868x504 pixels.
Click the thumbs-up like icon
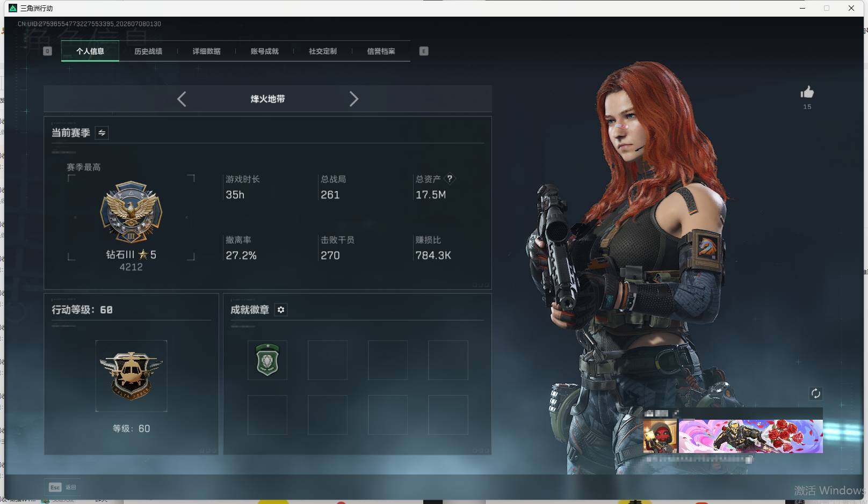807,92
